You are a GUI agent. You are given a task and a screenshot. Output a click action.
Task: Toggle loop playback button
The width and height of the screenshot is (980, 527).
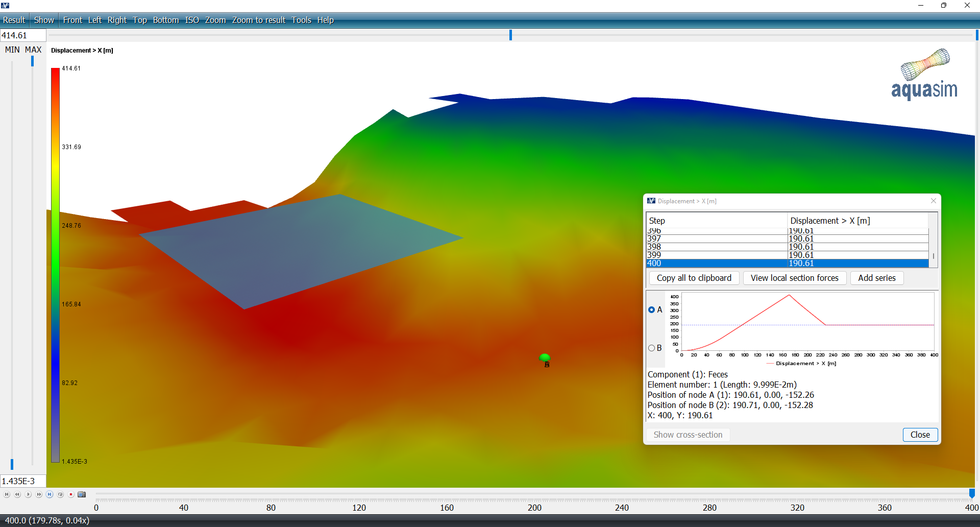(60, 494)
